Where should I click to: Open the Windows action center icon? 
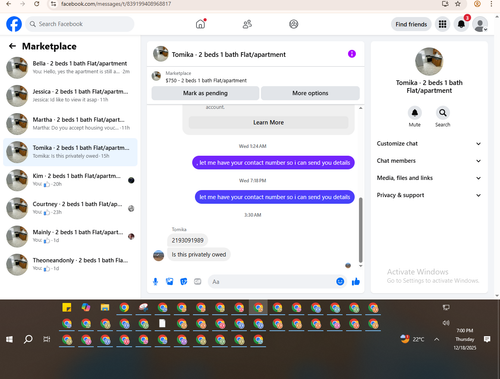click(487, 339)
